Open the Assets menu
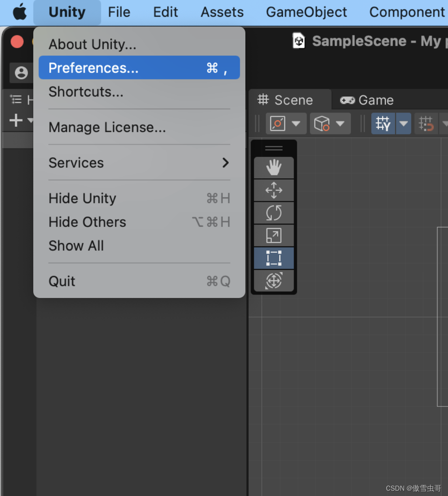 pos(222,12)
